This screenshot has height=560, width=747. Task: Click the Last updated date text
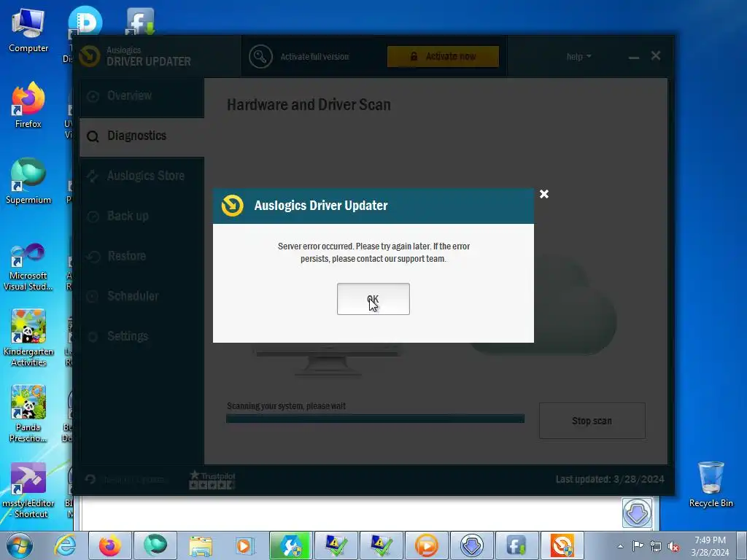610,479
